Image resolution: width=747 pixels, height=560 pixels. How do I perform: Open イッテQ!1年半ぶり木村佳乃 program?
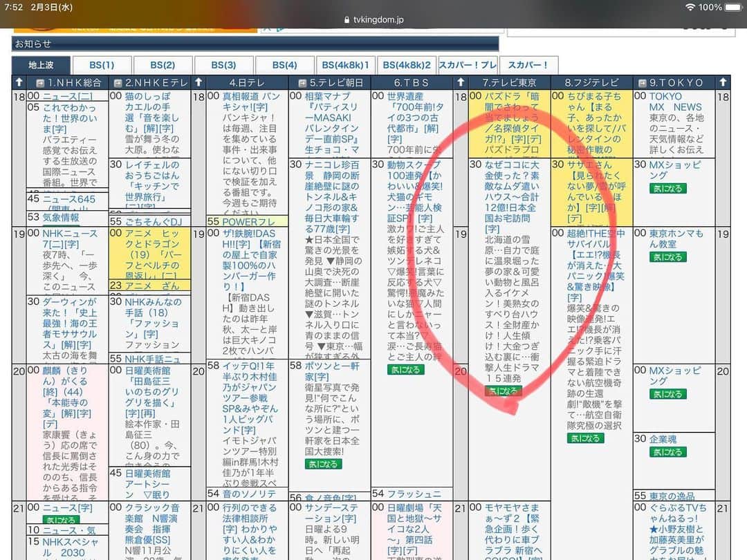pos(250,398)
